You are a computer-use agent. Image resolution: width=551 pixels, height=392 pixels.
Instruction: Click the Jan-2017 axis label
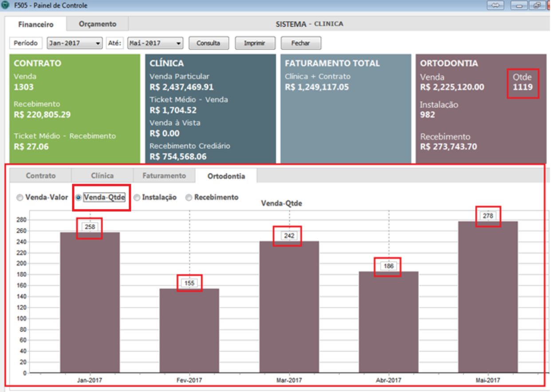click(x=90, y=380)
